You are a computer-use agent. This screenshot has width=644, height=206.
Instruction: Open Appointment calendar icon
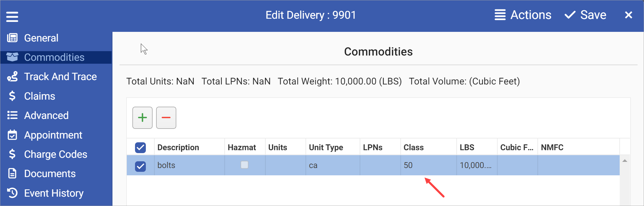click(12, 135)
